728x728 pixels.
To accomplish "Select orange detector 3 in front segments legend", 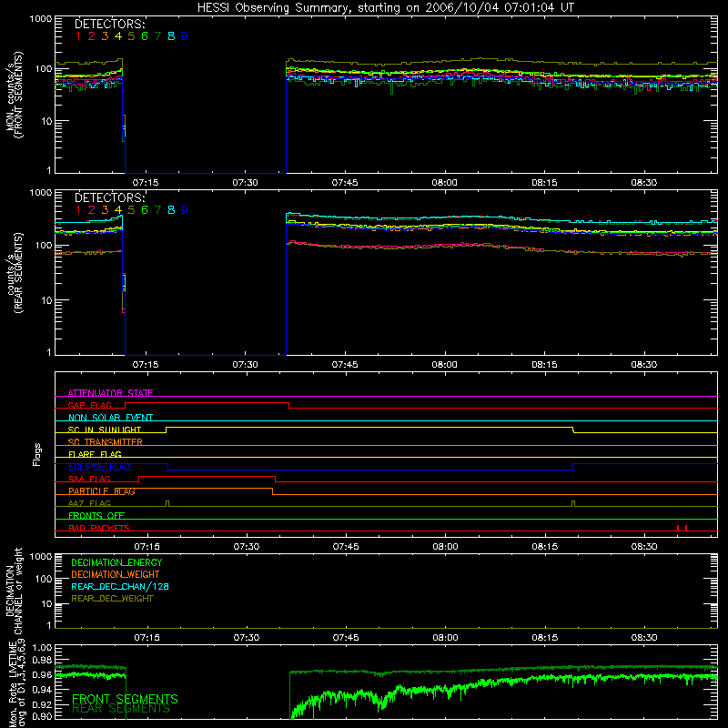I will coord(105,36).
